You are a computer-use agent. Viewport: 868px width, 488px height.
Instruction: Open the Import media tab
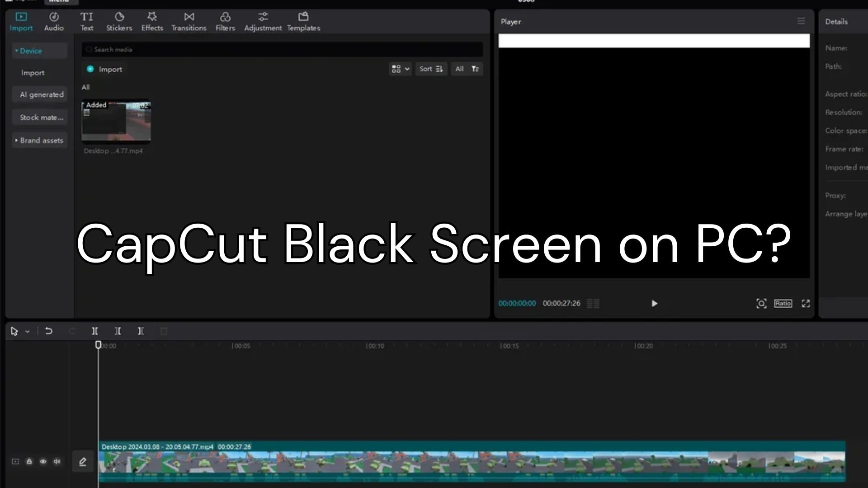point(21,21)
